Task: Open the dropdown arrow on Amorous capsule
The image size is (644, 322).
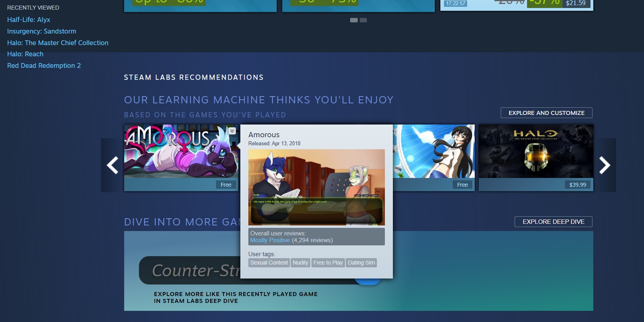Action: (232, 131)
